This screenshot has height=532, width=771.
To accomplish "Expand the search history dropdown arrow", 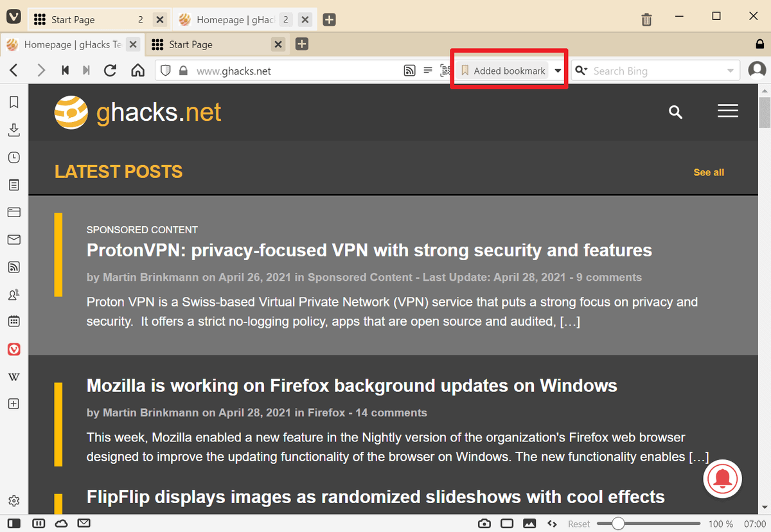I will [x=730, y=71].
